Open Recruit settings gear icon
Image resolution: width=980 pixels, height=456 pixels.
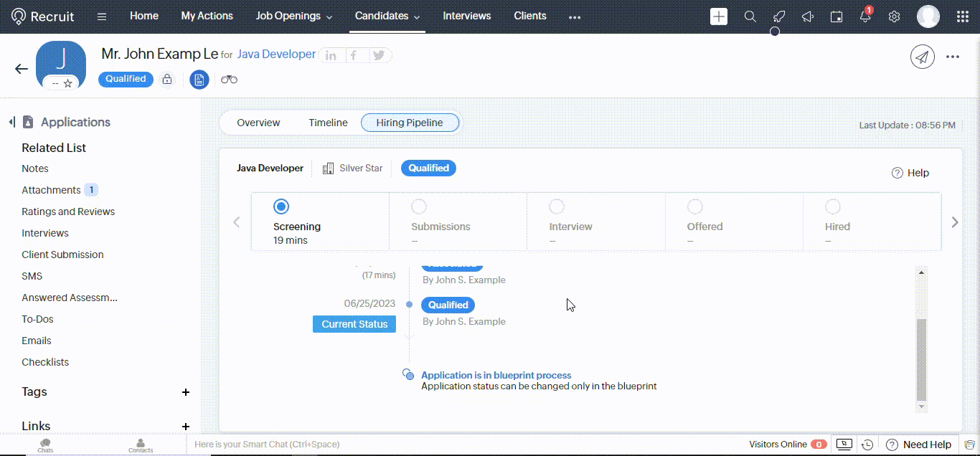tap(894, 16)
